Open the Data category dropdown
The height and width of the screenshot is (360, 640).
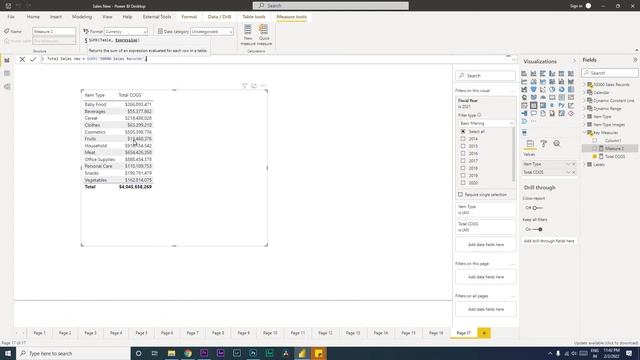coord(212,31)
